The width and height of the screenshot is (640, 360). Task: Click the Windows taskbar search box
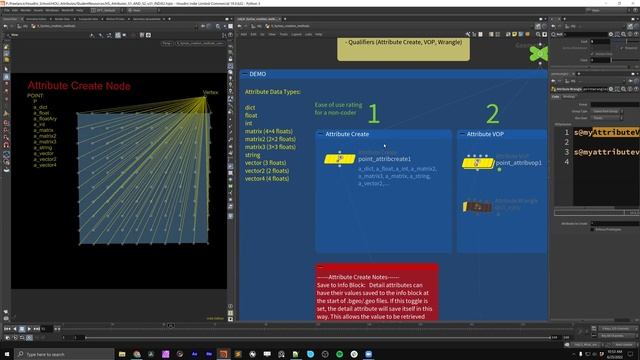pyautogui.click(x=64, y=354)
